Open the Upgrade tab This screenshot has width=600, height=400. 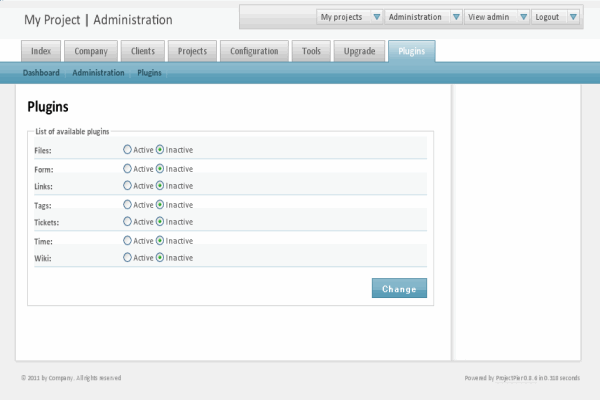pos(359,51)
